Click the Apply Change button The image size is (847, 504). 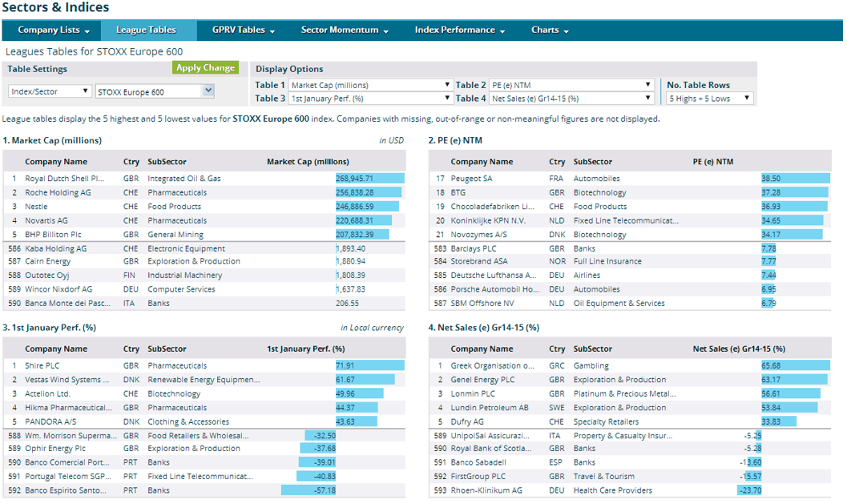pyautogui.click(x=205, y=67)
